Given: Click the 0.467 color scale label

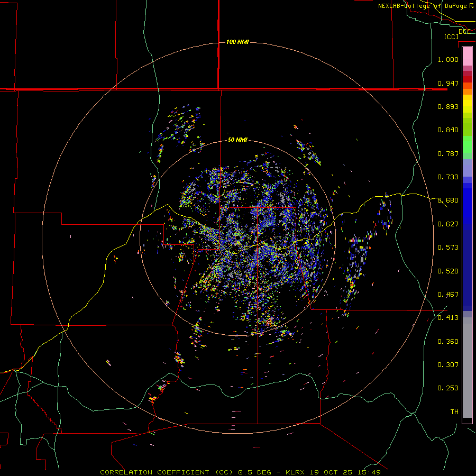Looking at the screenshot, I should (x=448, y=295).
